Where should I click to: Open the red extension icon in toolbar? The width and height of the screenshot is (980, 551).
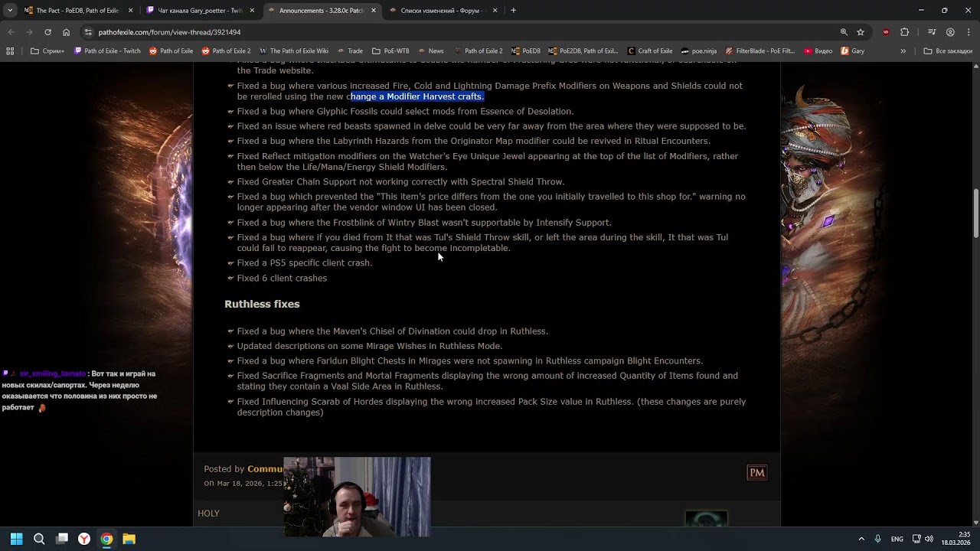(x=886, y=32)
